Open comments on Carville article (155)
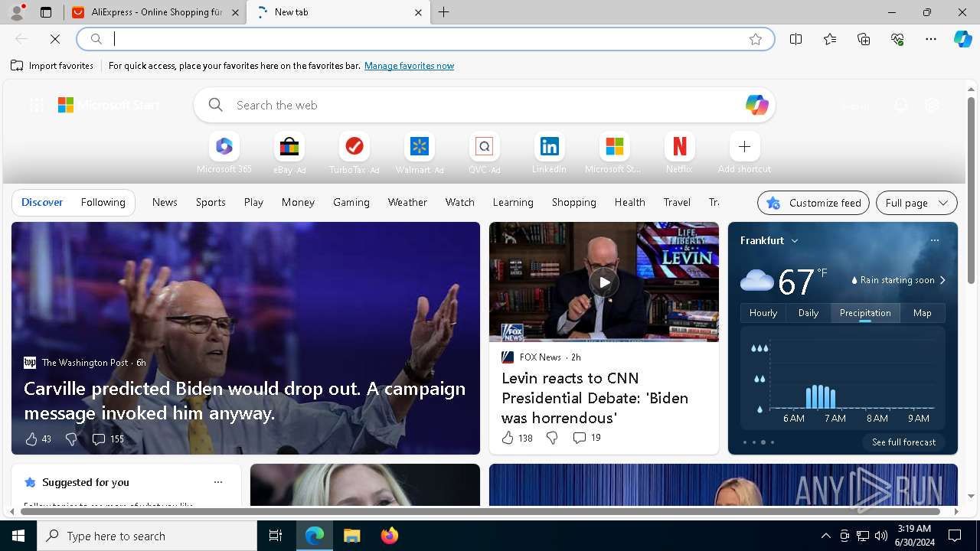Screen dimensions: 980x551 coord(108,439)
